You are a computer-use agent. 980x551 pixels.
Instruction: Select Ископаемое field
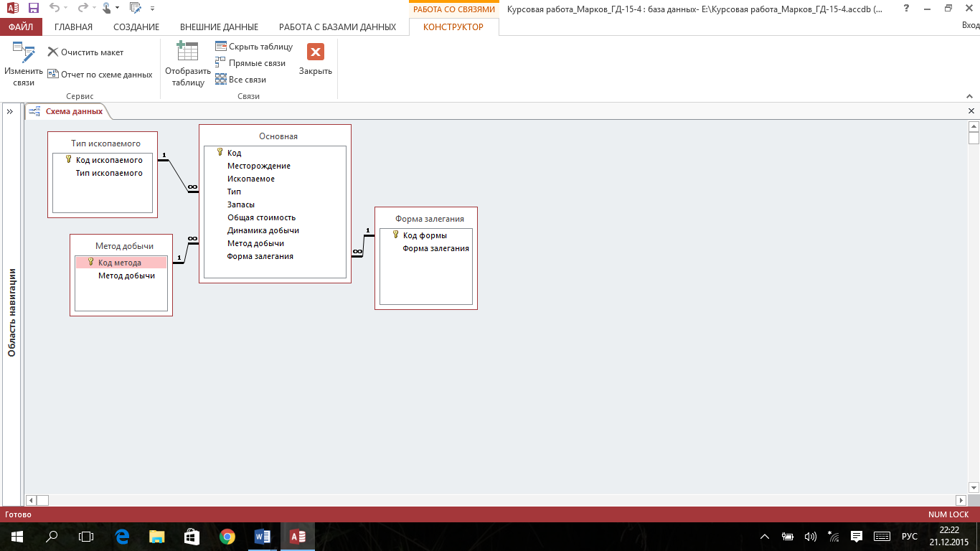275,179
